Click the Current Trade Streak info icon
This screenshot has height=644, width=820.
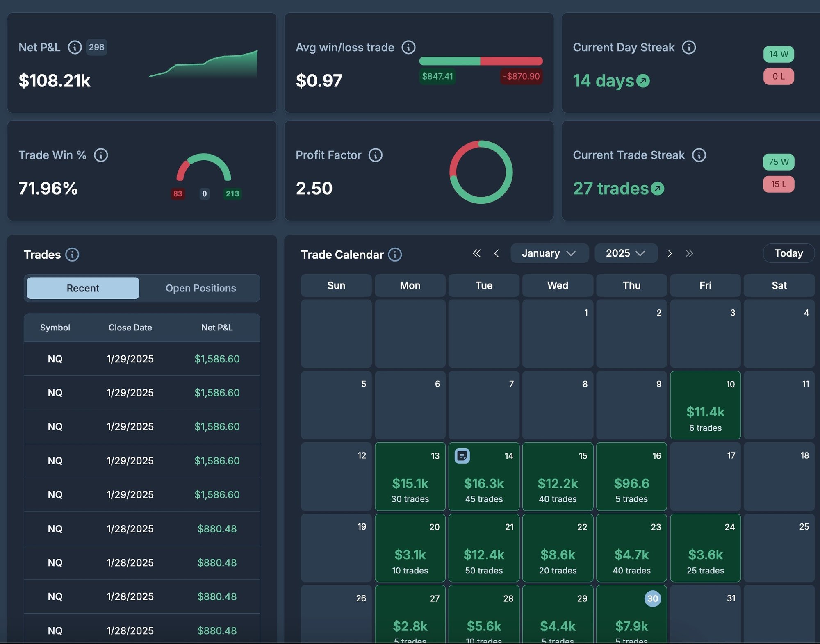[700, 155]
